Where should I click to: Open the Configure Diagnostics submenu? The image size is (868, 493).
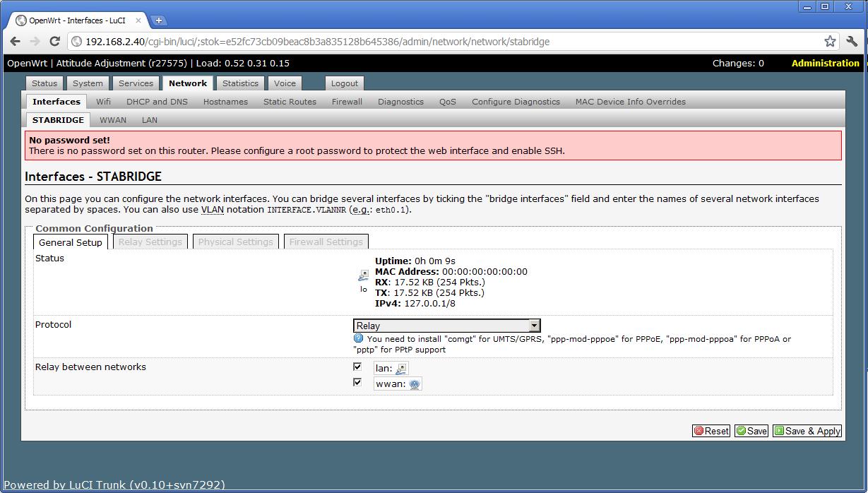[x=516, y=102]
